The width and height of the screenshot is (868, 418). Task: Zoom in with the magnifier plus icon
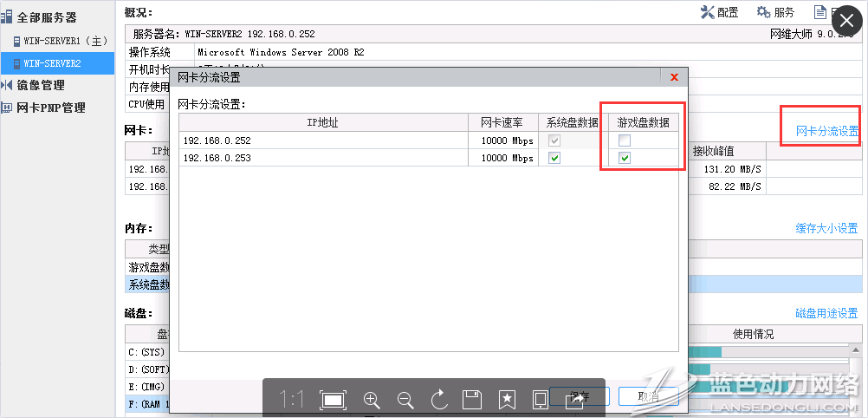click(372, 400)
